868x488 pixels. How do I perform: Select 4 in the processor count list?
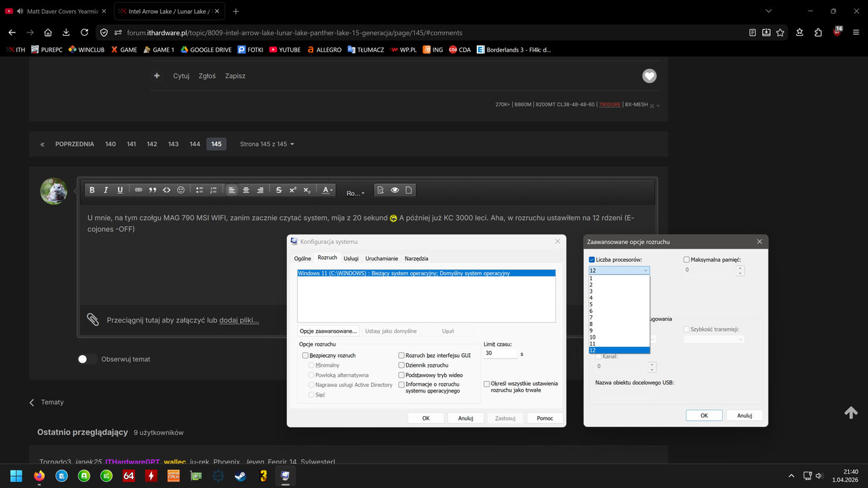point(619,298)
